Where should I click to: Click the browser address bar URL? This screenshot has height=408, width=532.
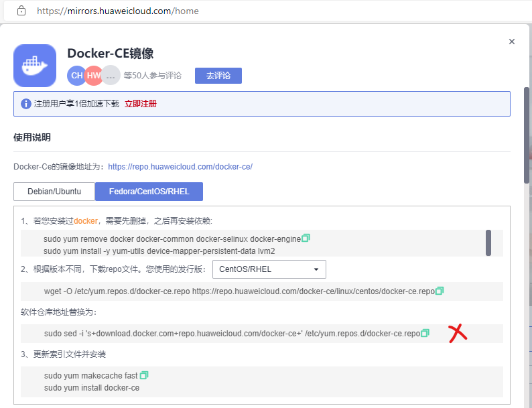[x=118, y=11]
